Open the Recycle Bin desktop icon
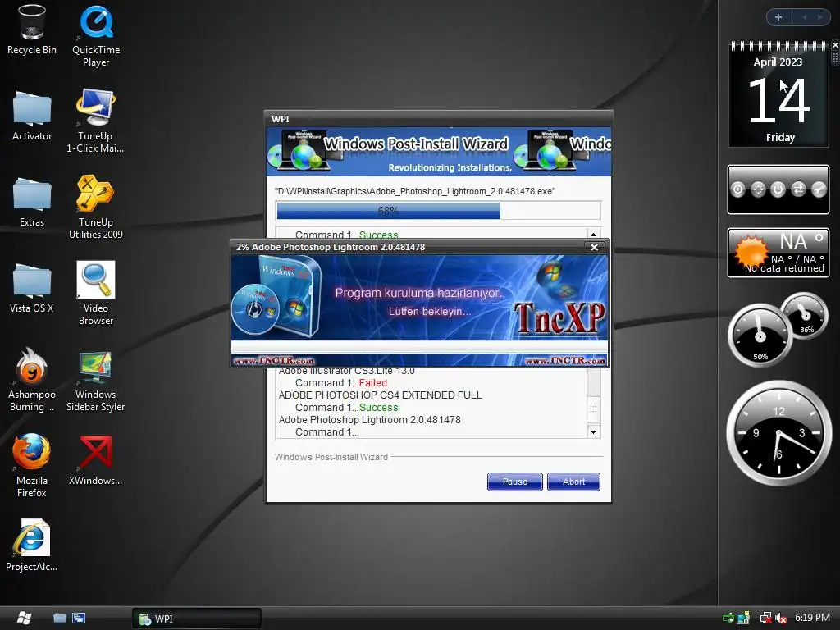 [x=32, y=30]
